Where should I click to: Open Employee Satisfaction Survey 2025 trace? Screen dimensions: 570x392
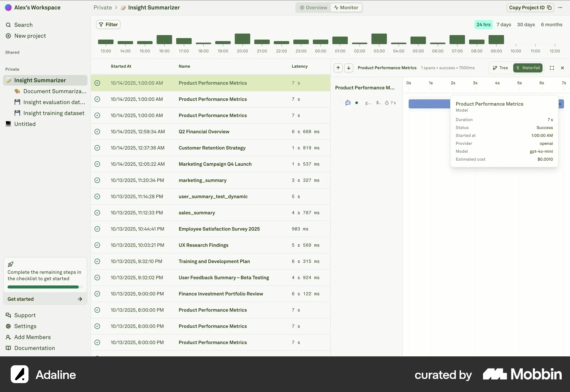[210, 229]
